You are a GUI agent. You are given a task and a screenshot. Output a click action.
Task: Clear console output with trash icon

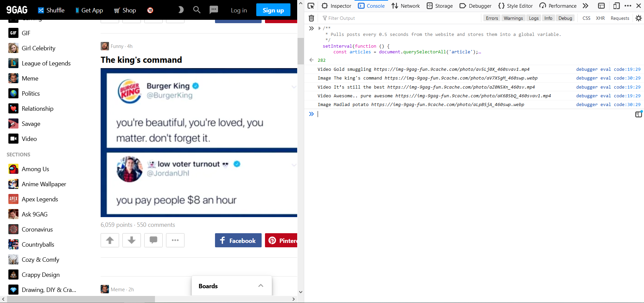pyautogui.click(x=311, y=18)
